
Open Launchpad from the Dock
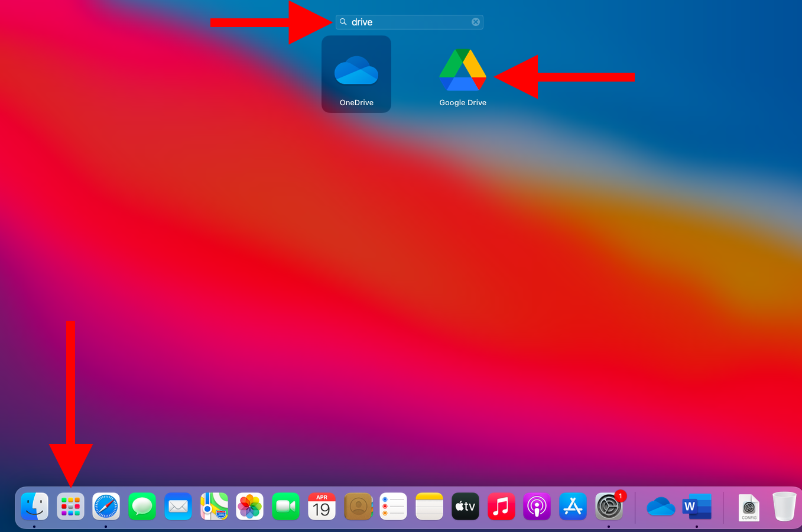(x=70, y=507)
